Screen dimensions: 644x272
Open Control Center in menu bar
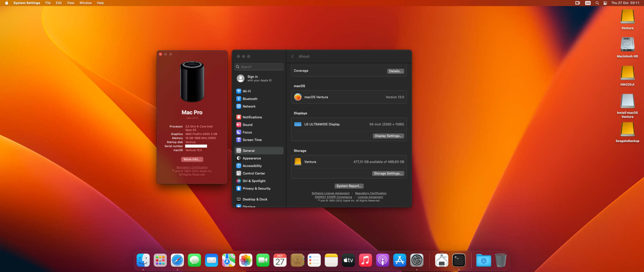click(x=605, y=3)
